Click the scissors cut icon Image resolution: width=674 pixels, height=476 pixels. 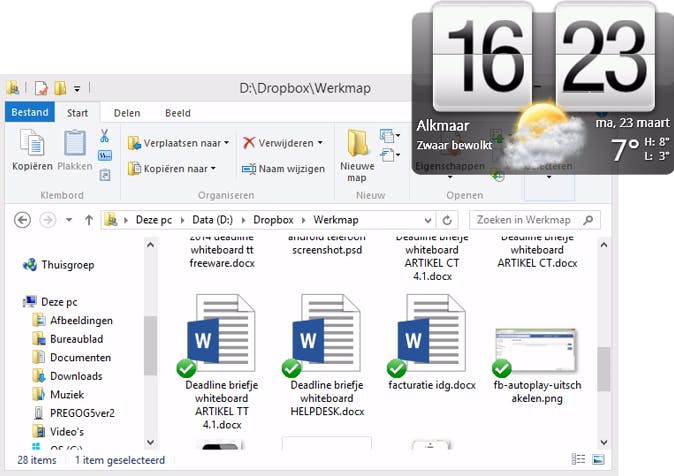click(104, 136)
